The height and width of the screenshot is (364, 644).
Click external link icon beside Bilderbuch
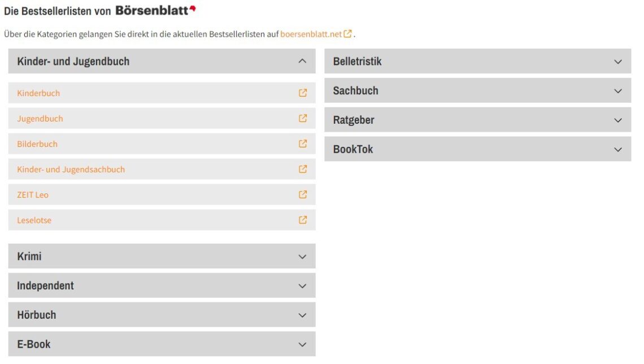pos(303,144)
